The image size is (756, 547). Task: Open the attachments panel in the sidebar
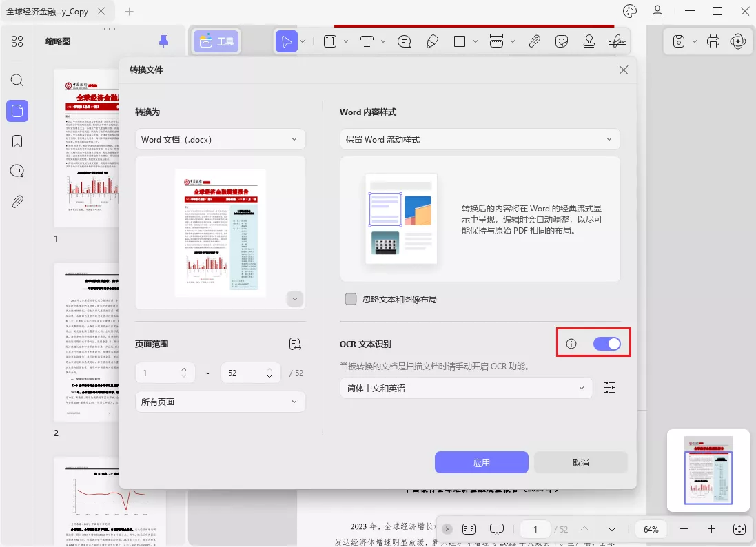coord(17,201)
